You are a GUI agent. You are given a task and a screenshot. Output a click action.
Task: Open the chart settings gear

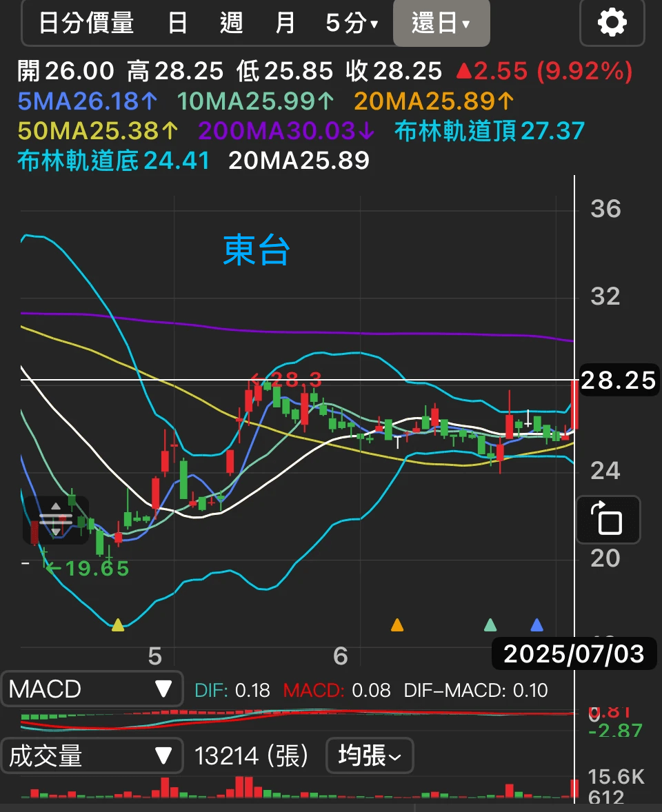[612, 23]
